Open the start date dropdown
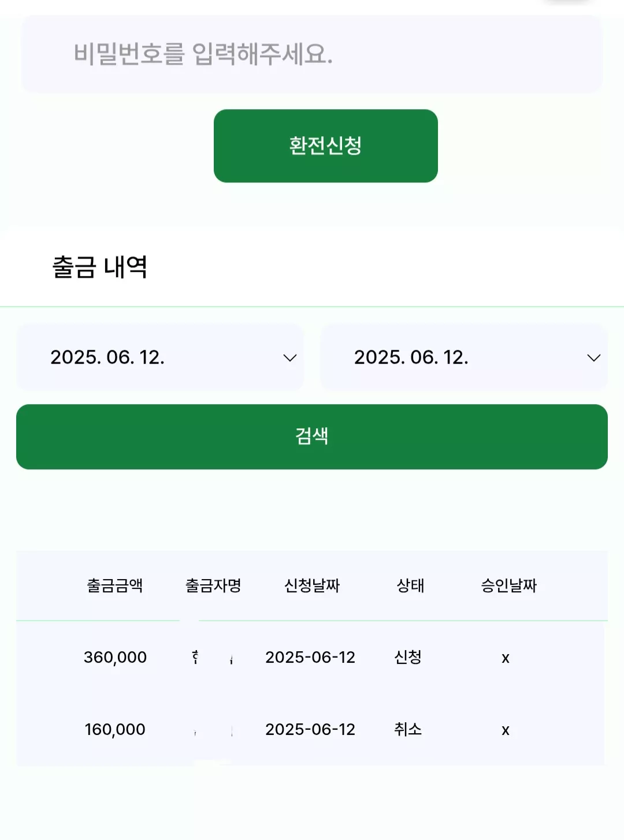 click(160, 357)
